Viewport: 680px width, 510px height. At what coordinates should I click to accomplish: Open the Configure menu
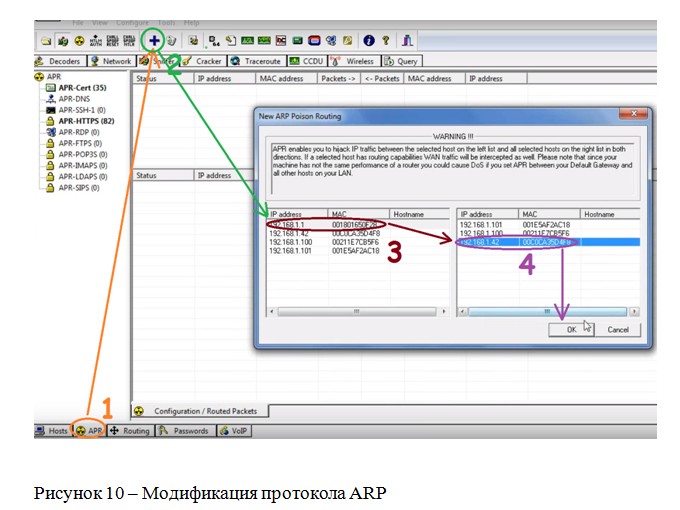click(132, 23)
